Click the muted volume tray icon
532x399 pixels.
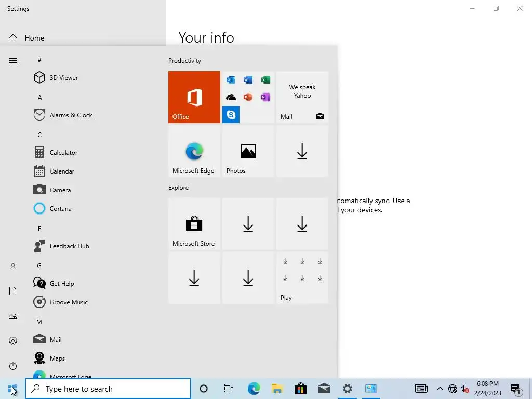[464, 389]
